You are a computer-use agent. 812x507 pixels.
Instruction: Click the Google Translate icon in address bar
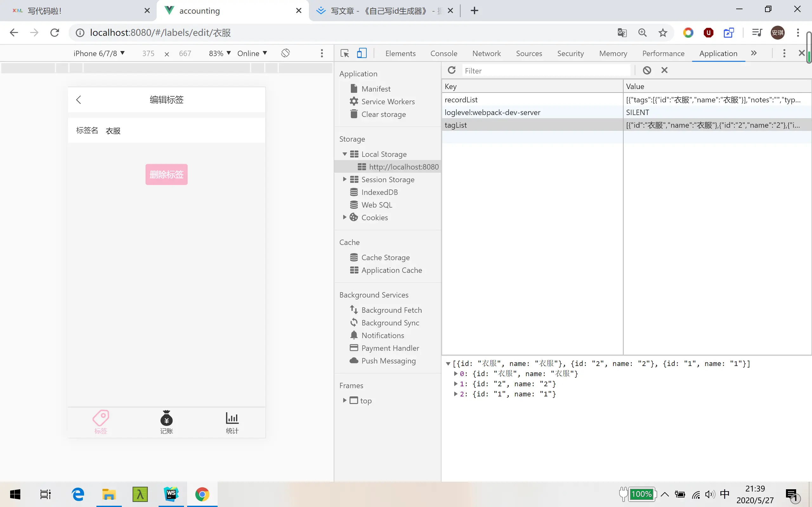tap(622, 33)
